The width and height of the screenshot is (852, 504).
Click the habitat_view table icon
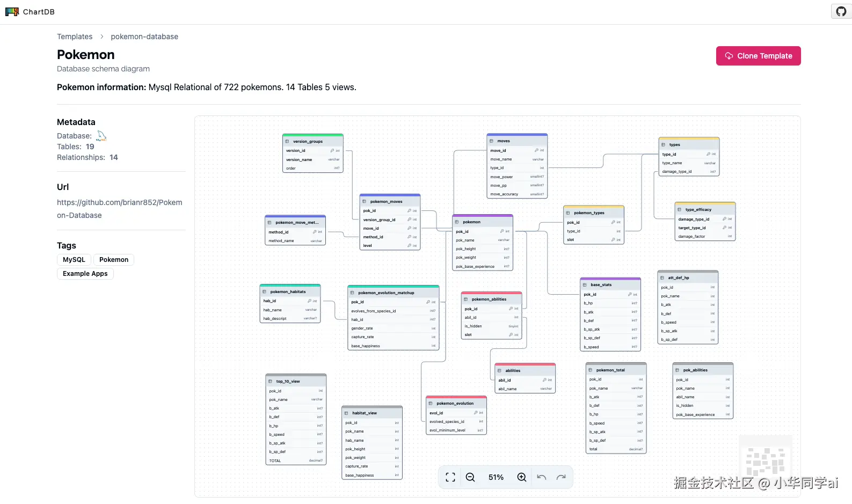[346, 413]
